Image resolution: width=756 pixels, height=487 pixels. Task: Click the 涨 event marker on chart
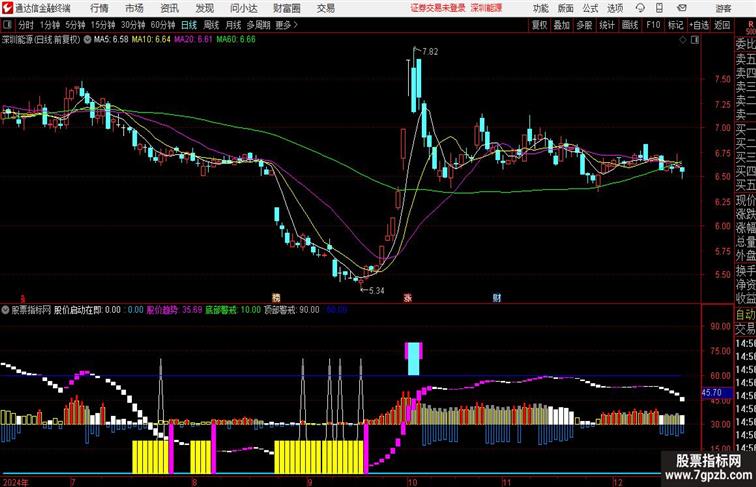tap(408, 298)
